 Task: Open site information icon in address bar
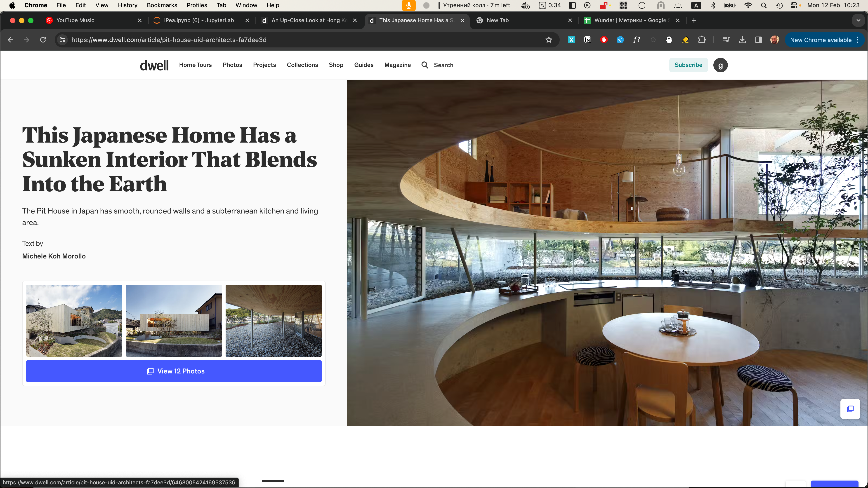(x=62, y=40)
